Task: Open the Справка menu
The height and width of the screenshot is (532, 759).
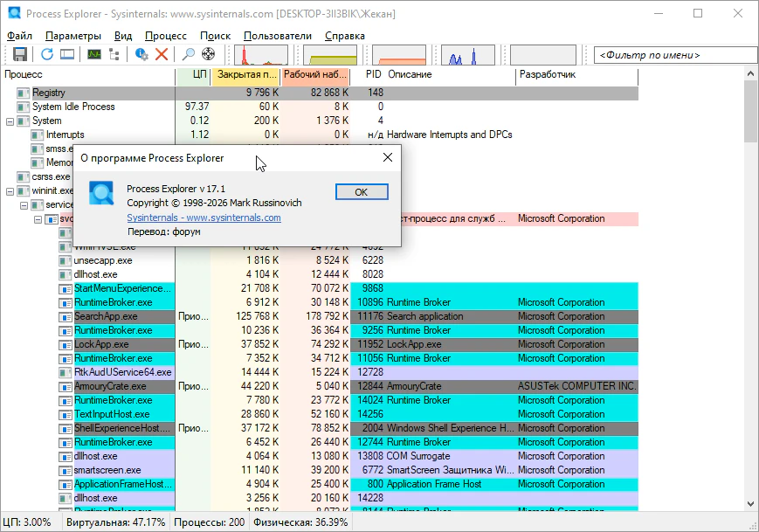Action: tap(345, 36)
